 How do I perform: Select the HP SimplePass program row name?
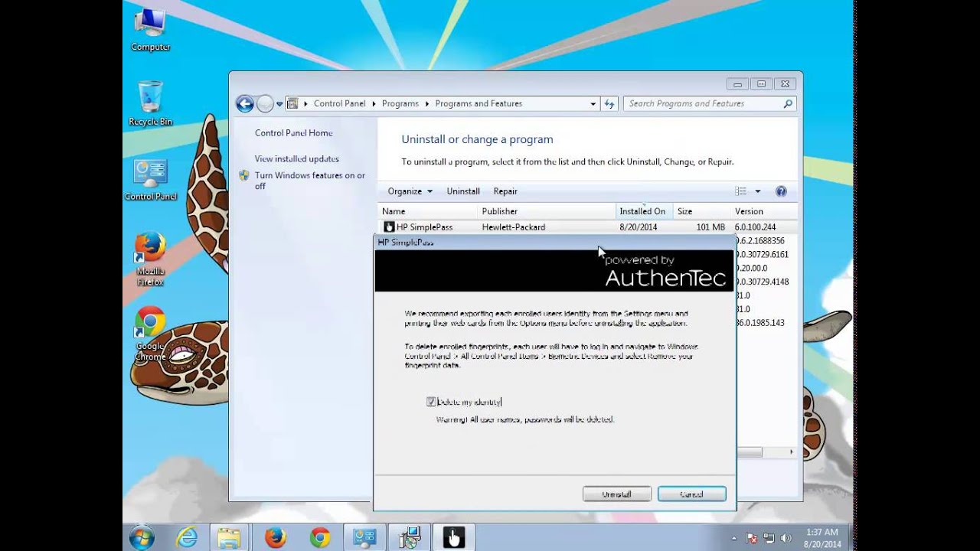[424, 227]
